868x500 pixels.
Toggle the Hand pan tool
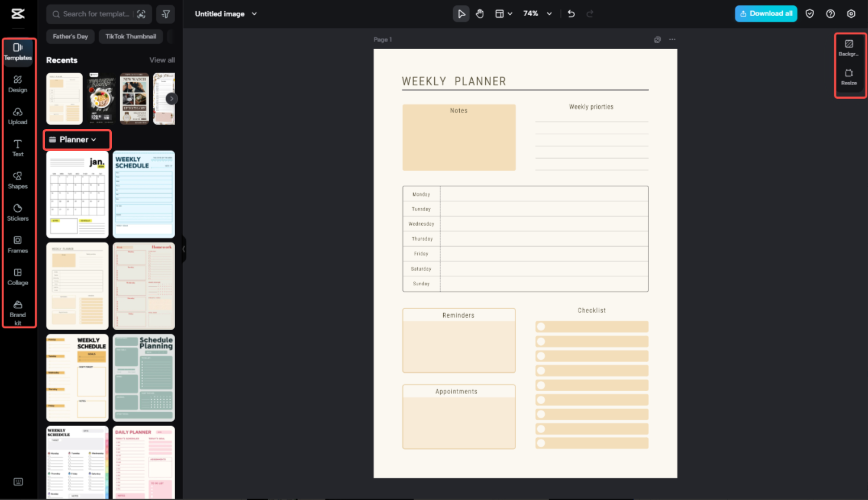pyautogui.click(x=479, y=13)
